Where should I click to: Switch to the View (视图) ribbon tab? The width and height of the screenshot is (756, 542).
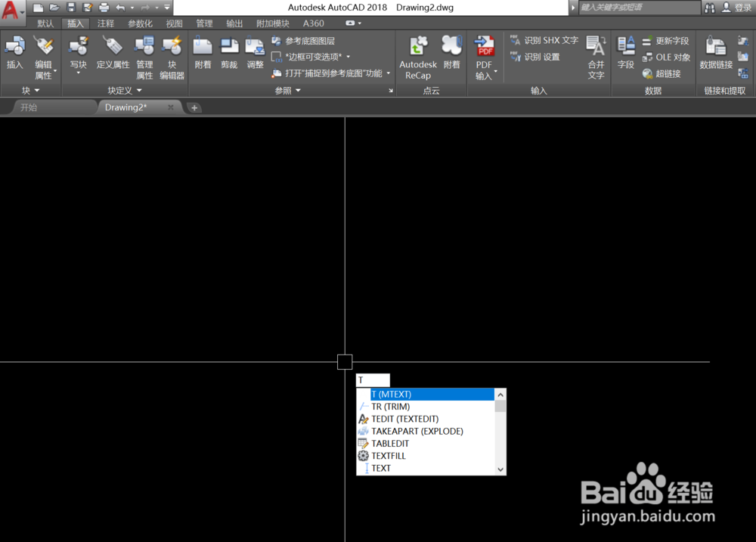coord(174,23)
